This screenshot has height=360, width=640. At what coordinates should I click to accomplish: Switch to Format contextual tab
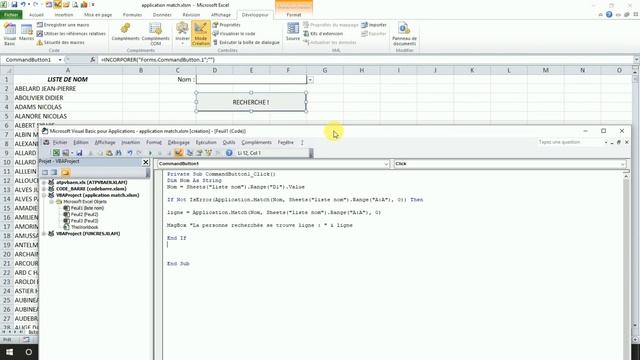click(293, 15)
